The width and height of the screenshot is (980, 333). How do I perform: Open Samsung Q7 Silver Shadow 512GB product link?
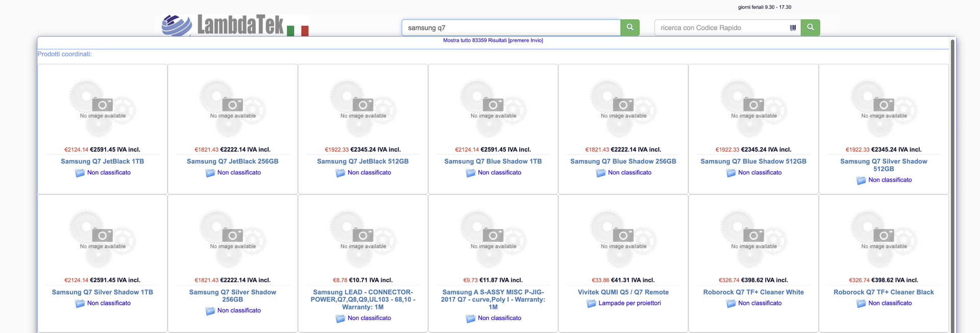point(884,165)
